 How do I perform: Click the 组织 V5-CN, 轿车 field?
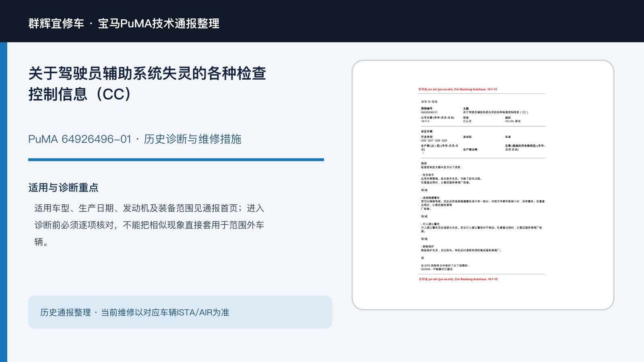pos(513,119)
